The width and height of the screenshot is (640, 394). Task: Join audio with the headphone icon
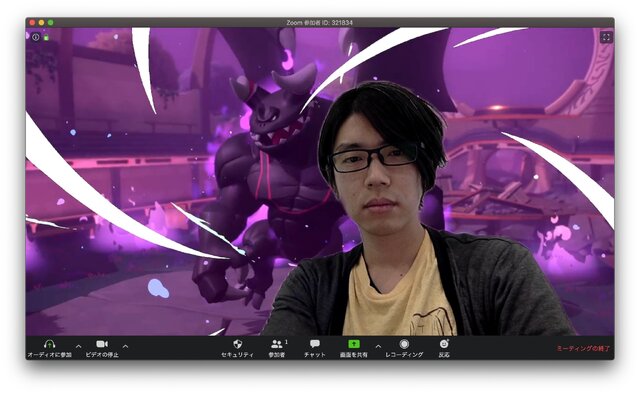(49, 344)
